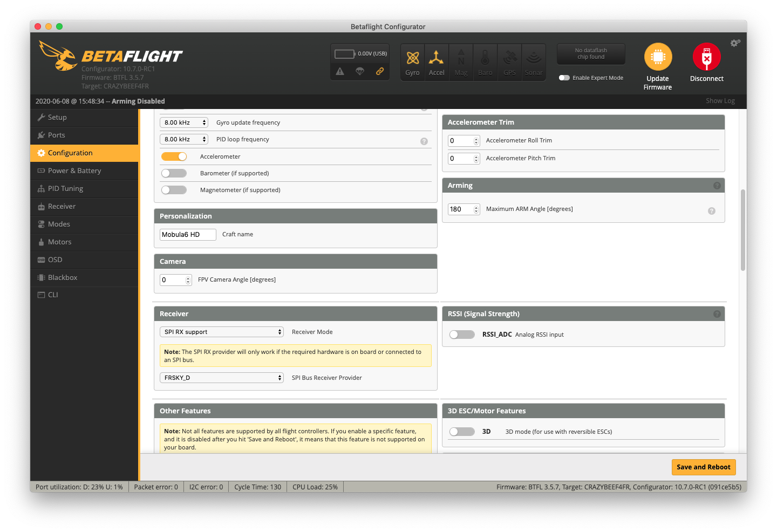Click the Cycle Time: 130 status text

[x=258, y=487]
